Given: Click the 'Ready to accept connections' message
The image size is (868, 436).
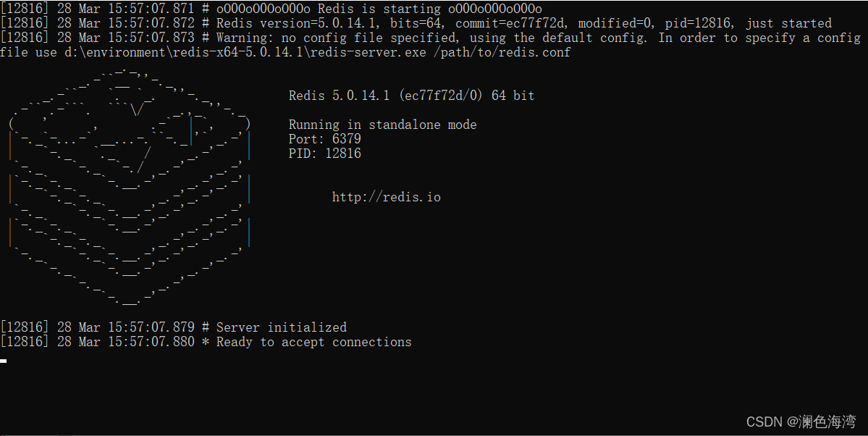Looking at the screenshot, I should [x=313, y=341].
